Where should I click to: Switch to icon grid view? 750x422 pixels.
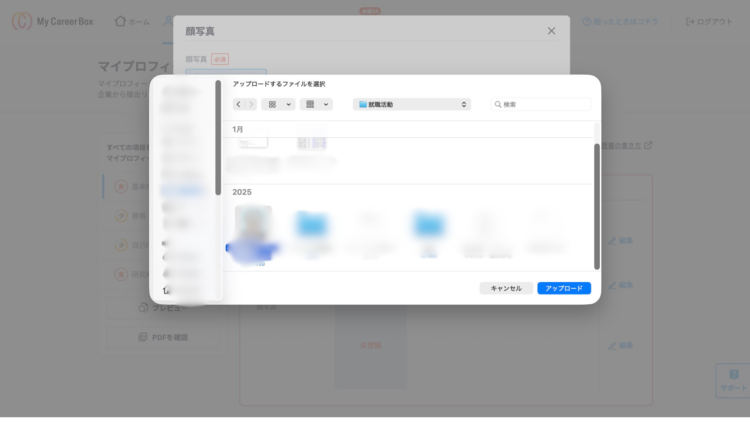(272, 104)
